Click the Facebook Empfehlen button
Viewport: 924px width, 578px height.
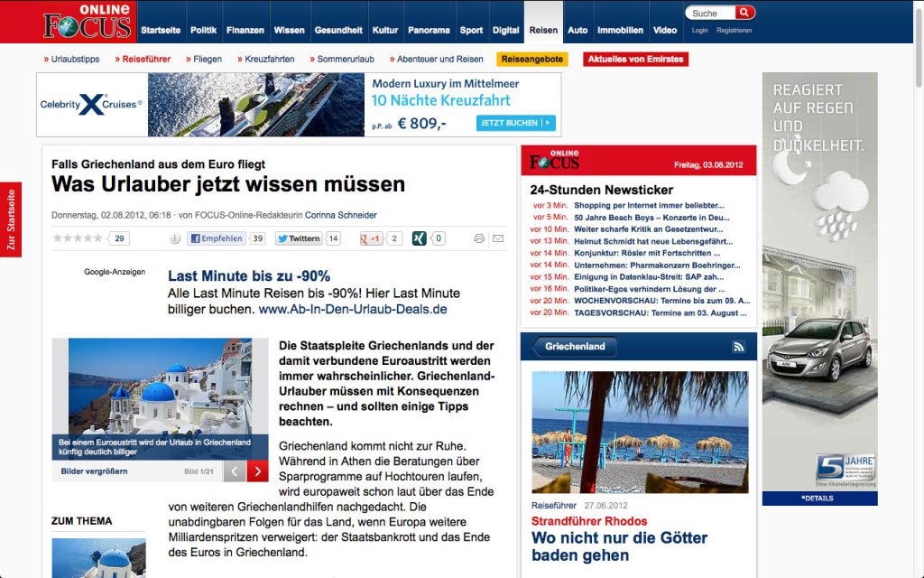pyautogui.click(x=217, y=238)
